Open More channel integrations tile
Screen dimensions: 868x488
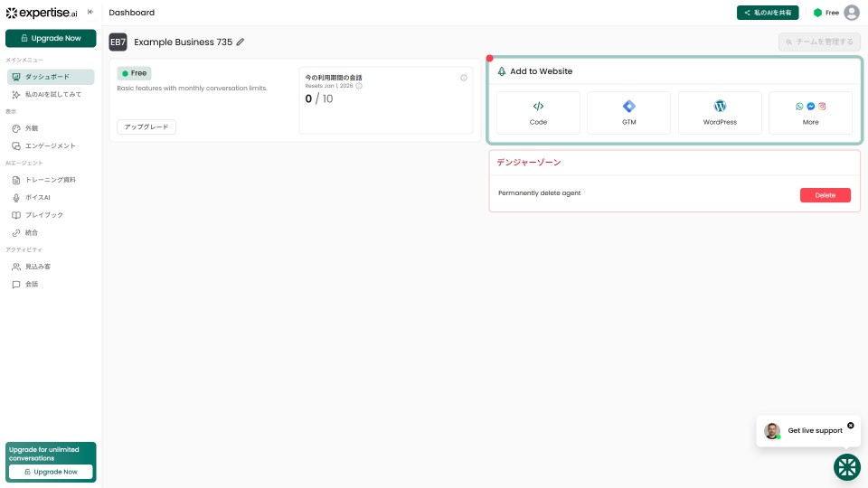tap(810, 113)
